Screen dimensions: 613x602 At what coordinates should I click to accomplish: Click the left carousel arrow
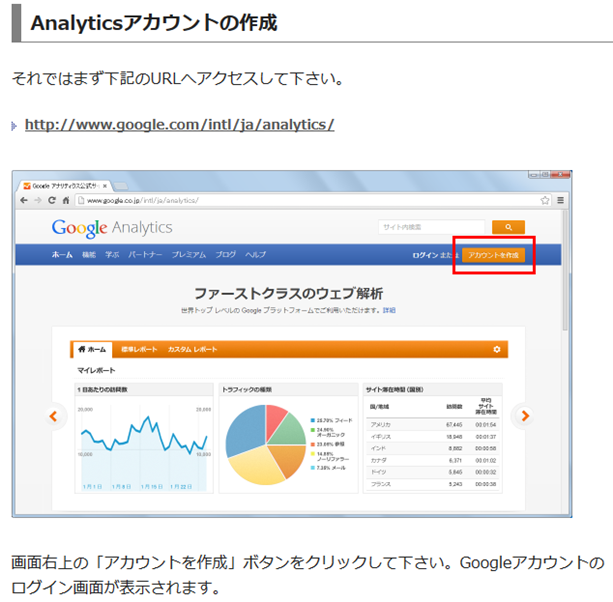click(54, 416)
